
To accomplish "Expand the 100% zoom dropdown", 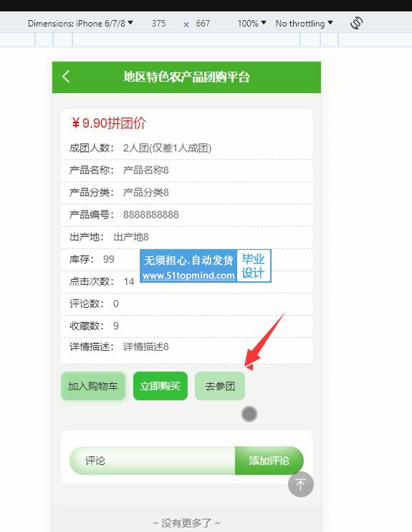I will point(251,24).
